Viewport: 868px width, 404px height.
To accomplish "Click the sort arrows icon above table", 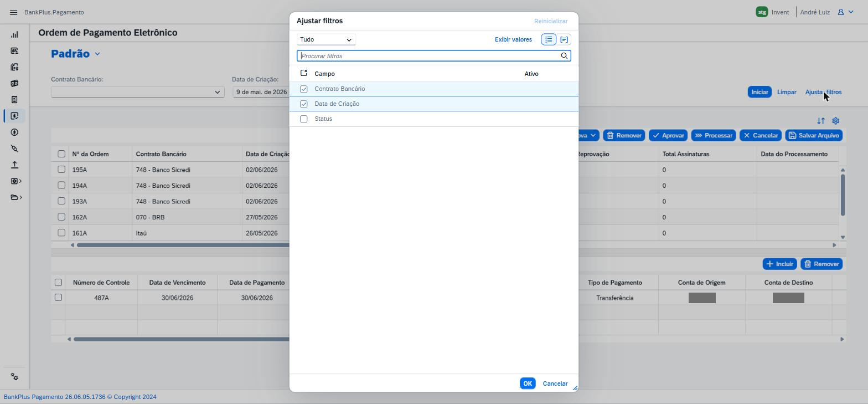I will (x=821, y=121).
